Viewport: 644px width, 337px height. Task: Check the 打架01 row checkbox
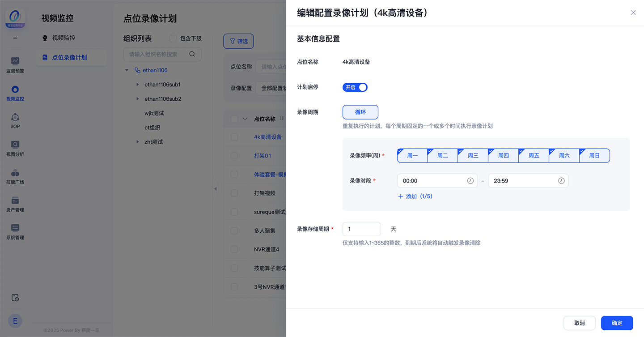pyautogui.click(x=234, y=156)
